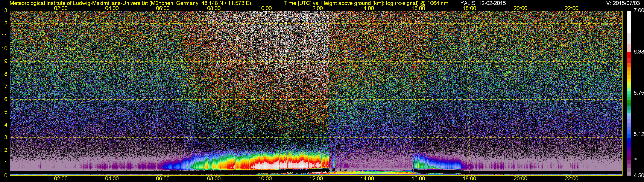Click the 3 km height axis label
Image resolution: width=644 pixels, height=182 pixels.
[x=6, y=137]
